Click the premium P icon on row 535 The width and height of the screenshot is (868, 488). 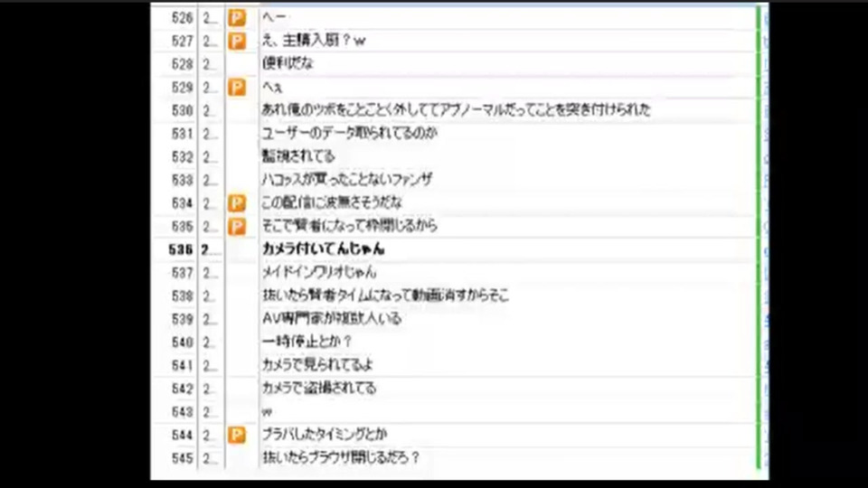[x=237, y=226]
